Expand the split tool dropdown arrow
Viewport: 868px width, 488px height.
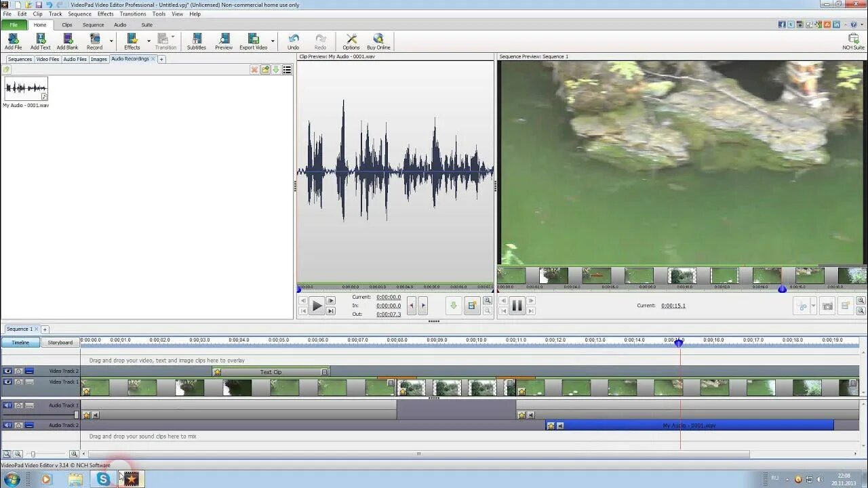pos(813,306)
